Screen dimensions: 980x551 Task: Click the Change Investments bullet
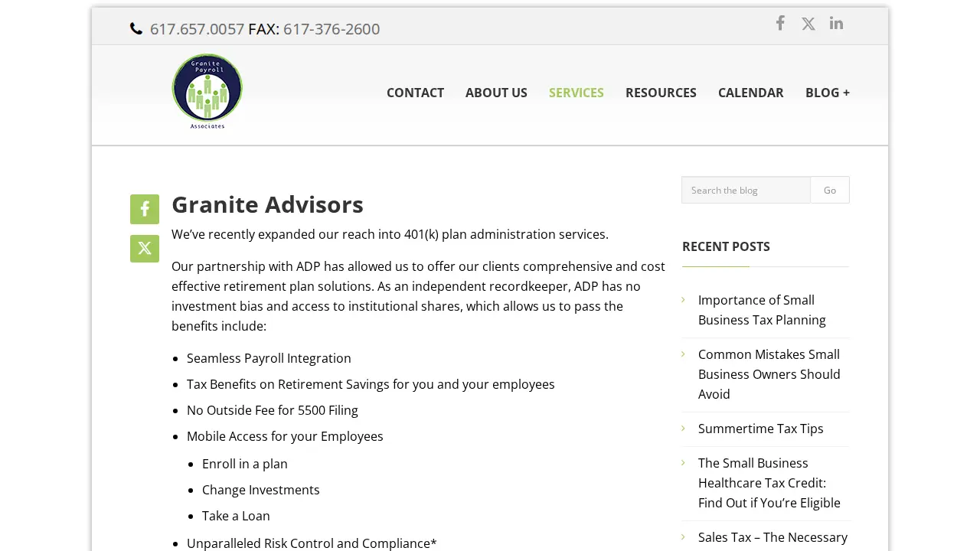tap(261, 490)
